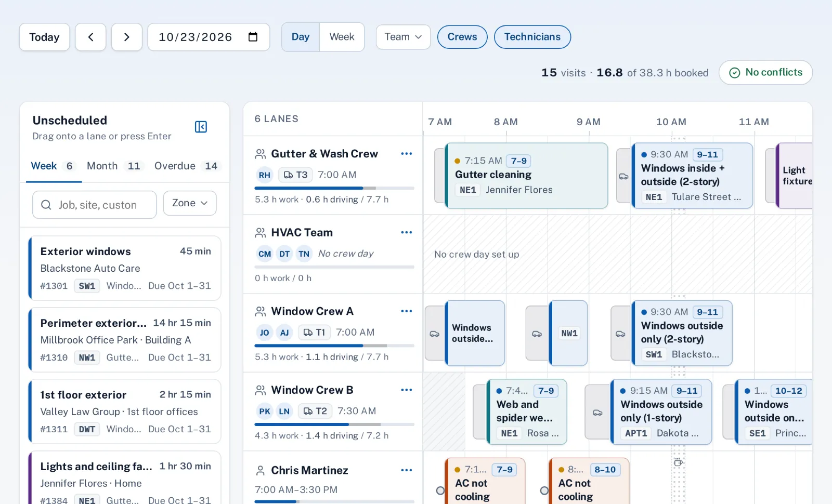Image resolution: width=832 pixels, height=504 pixels.
Task: Select the Week tab in Unscheduled
Action: point(54,166)
